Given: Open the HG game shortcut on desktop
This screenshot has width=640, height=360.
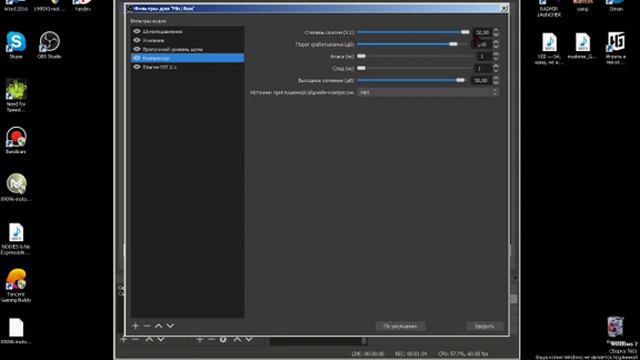Looking at the screenshot, I should point(616,48).
